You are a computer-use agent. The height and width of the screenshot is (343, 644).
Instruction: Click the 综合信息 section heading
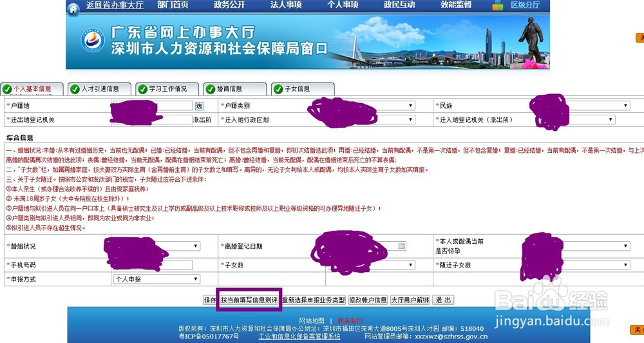point(20,137)
